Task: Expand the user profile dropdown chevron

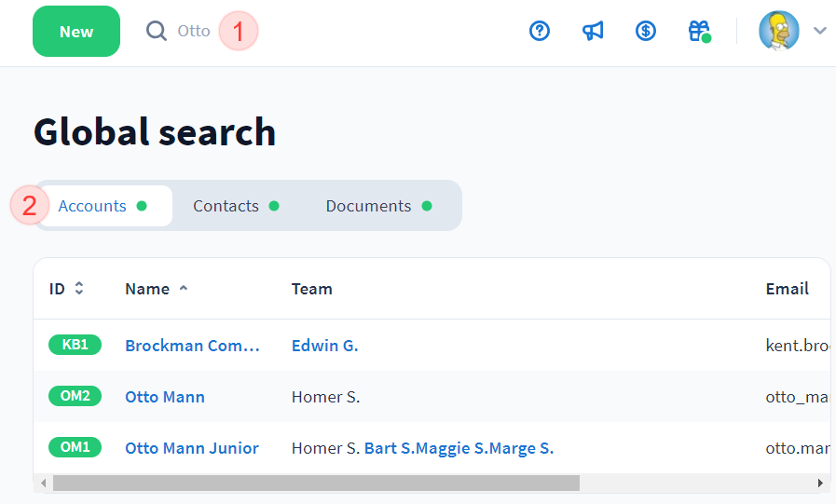Action: point(820,31)
